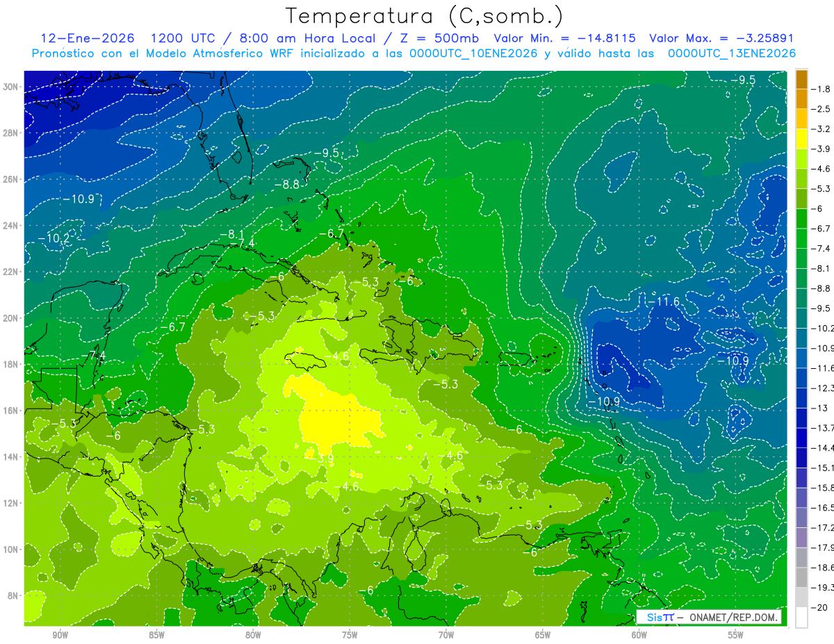Click the '-13.7' legend scale value
The image size is (834, 644).
click(x=824, y=428)
